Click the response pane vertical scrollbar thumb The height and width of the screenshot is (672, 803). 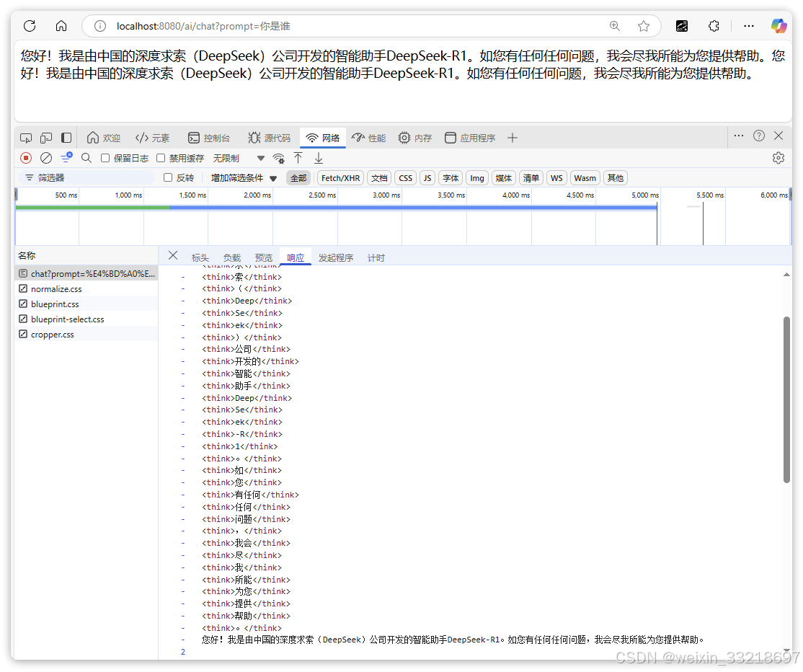pos(786,399)
